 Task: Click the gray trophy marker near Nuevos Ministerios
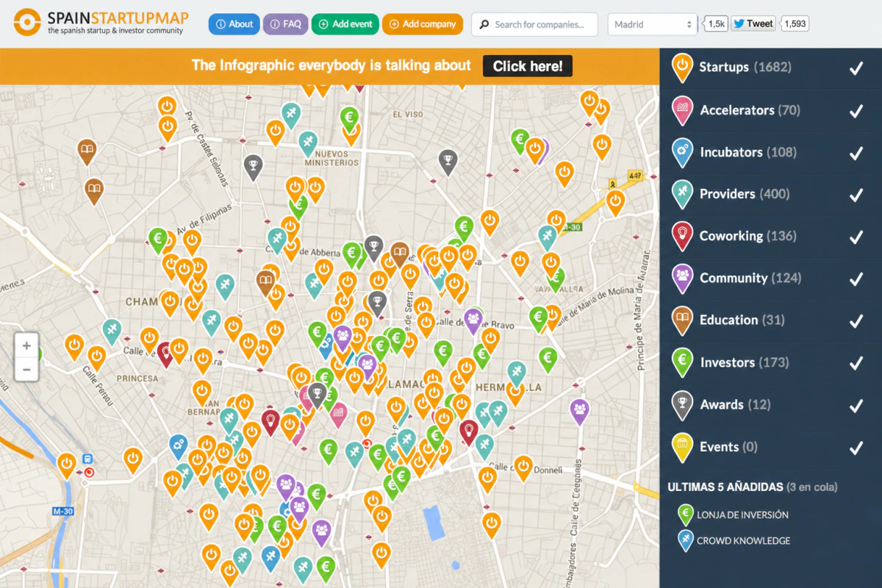point(253,167)
